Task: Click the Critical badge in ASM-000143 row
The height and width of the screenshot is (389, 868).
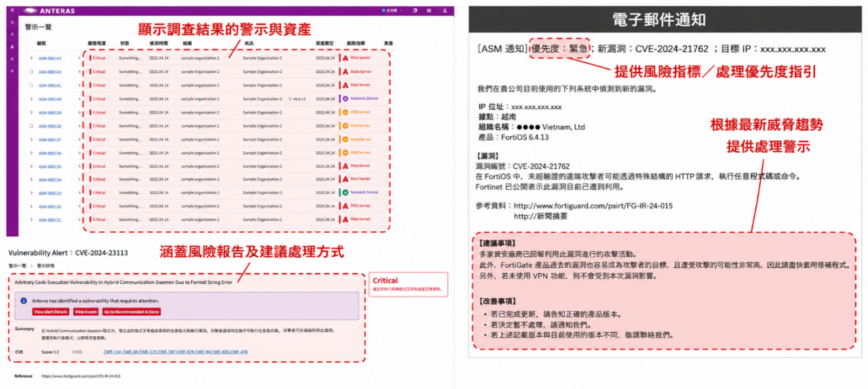Action: click(x=98, y=58)
